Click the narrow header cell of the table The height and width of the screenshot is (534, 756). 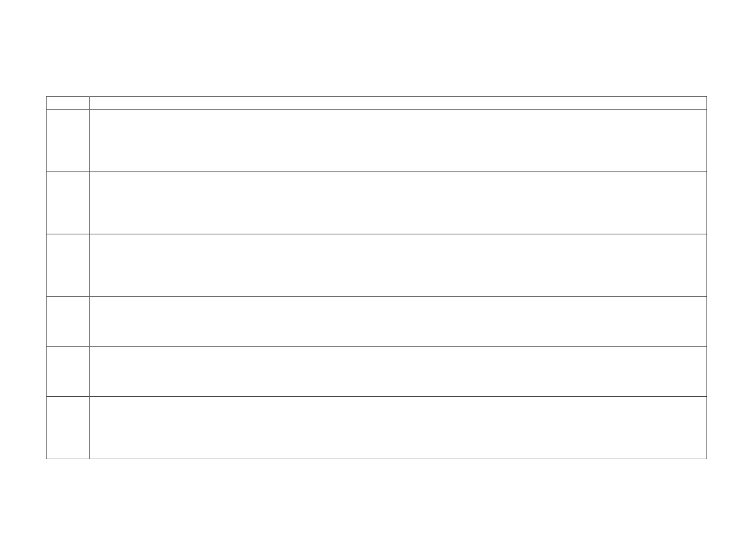coord(68,103)
